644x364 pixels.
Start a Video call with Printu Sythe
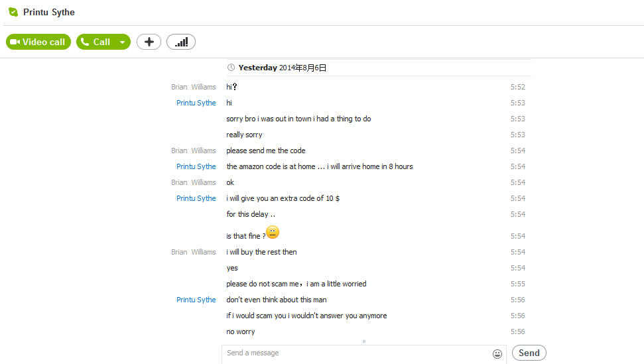(x=38, y=42)
